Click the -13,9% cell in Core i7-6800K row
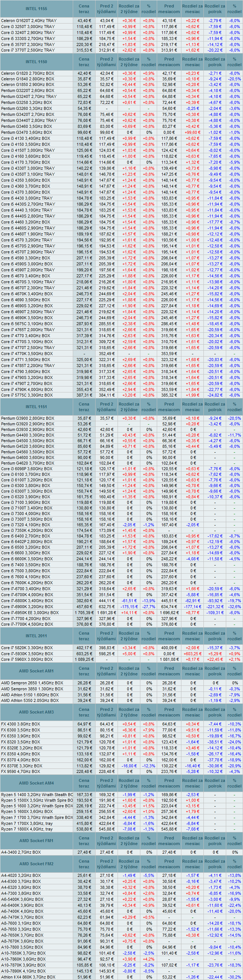This screenshot has width=243, height=980. 149,601
